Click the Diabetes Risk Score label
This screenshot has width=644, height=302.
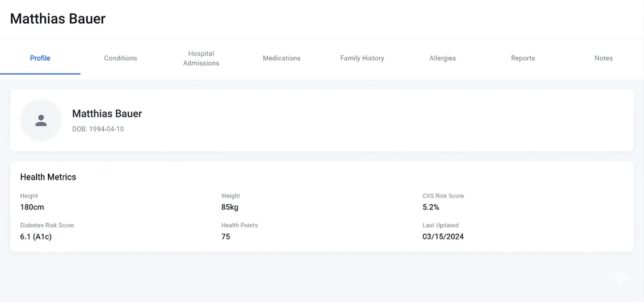click(x=47, y=225)
